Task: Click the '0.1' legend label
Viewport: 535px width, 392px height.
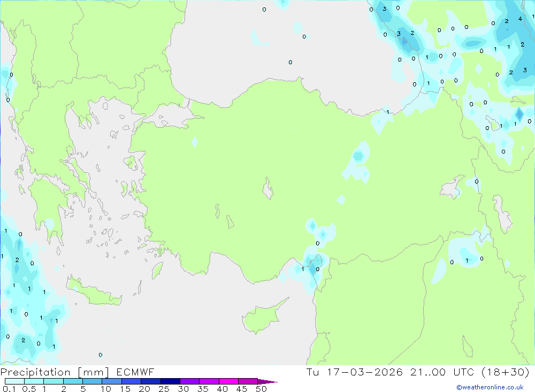Action: point(9,389)
